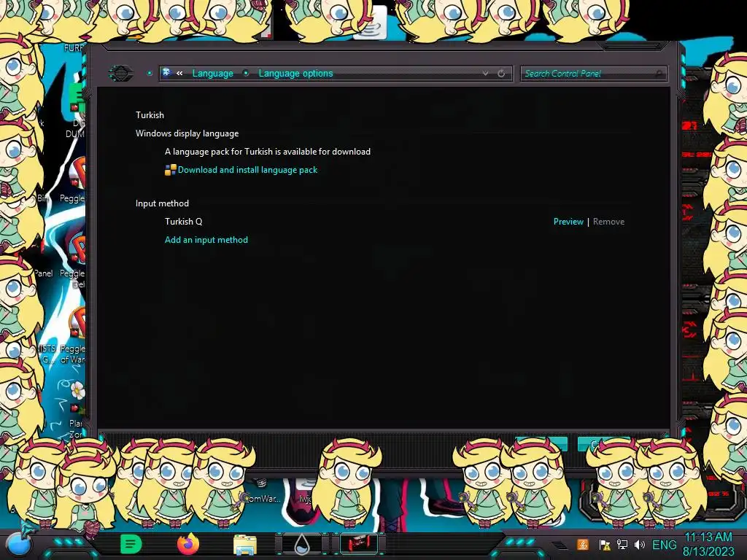Select the Language options breadcrumb
Viewport: 747px width, 560px height.
(x=295, y=74)
